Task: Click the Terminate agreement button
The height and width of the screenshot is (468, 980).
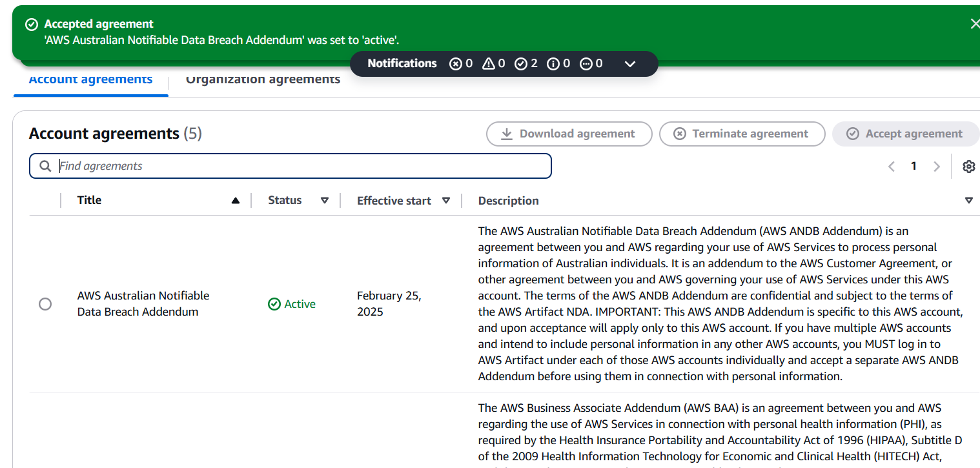Action: click(x=742, y=134)
